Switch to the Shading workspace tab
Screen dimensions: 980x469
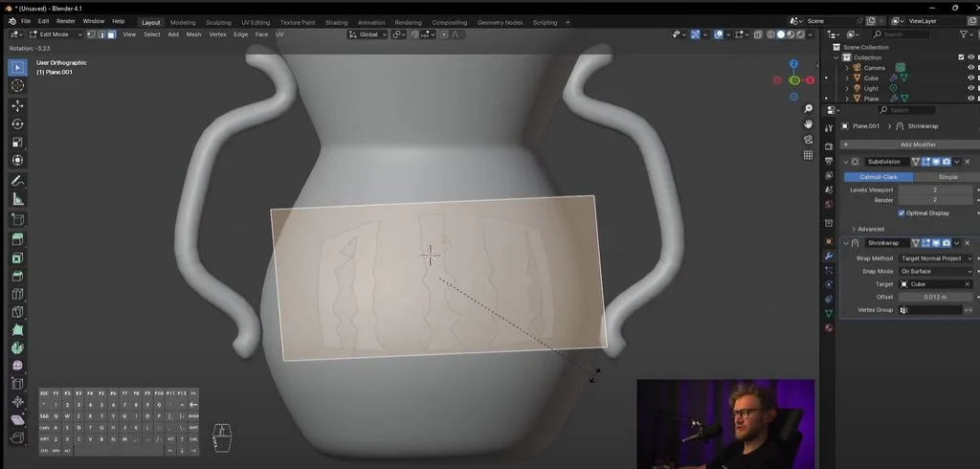(x=336, y=23)
